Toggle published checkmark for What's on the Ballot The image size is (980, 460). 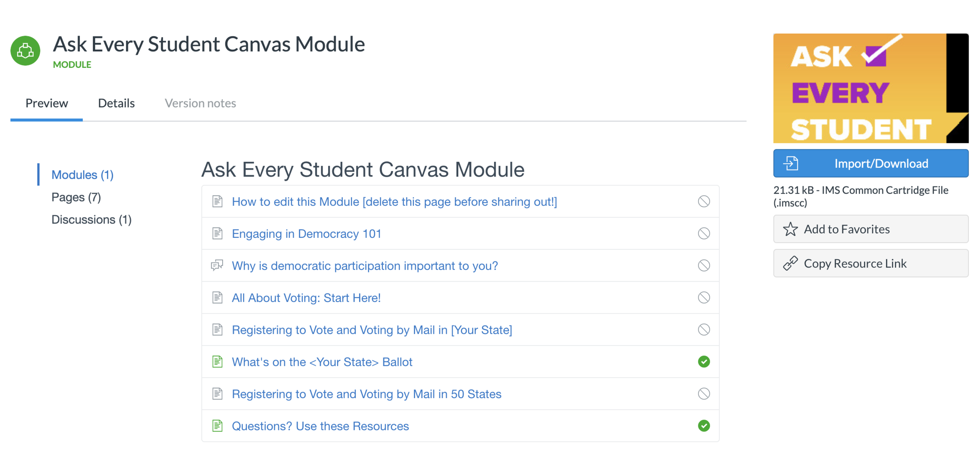(x=704, y=362)
